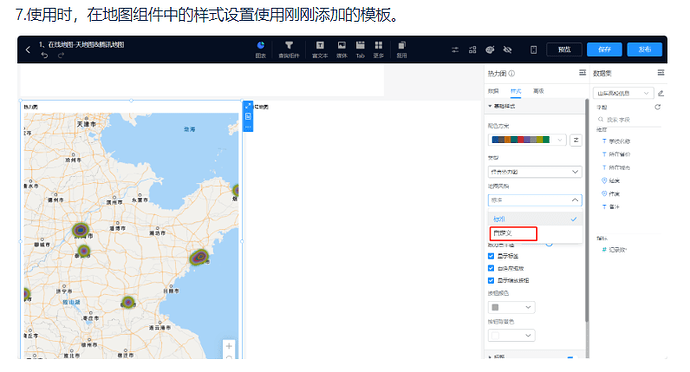Open the chart (图表) component menu
690x372 pixels.
coord(261,49)
